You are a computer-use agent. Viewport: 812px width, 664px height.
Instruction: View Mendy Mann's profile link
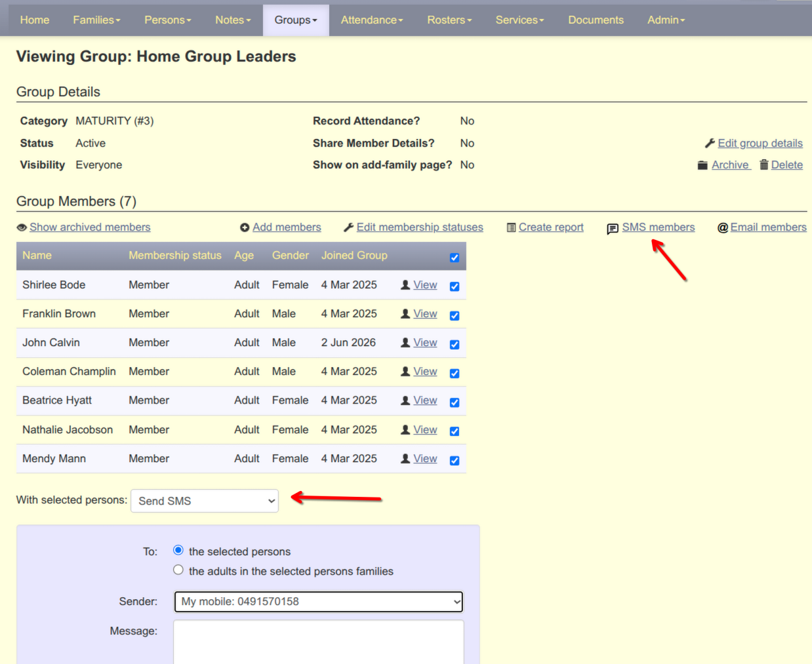click(x=425, y=459)
